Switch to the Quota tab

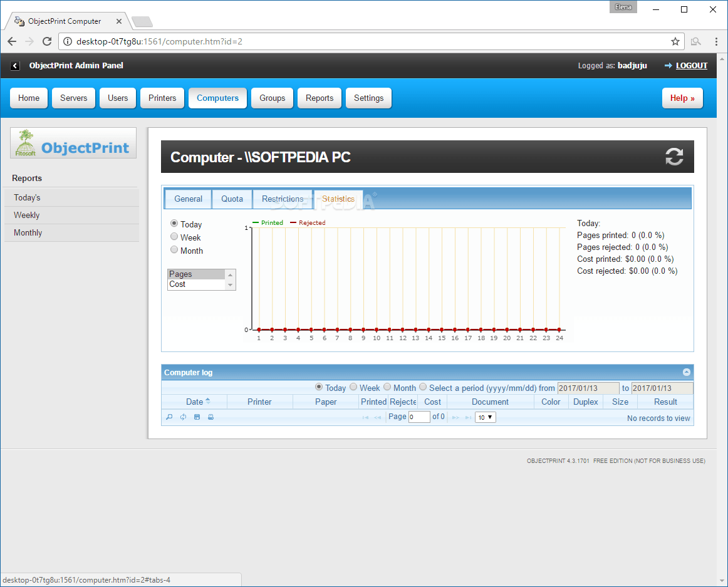(232, 199)
